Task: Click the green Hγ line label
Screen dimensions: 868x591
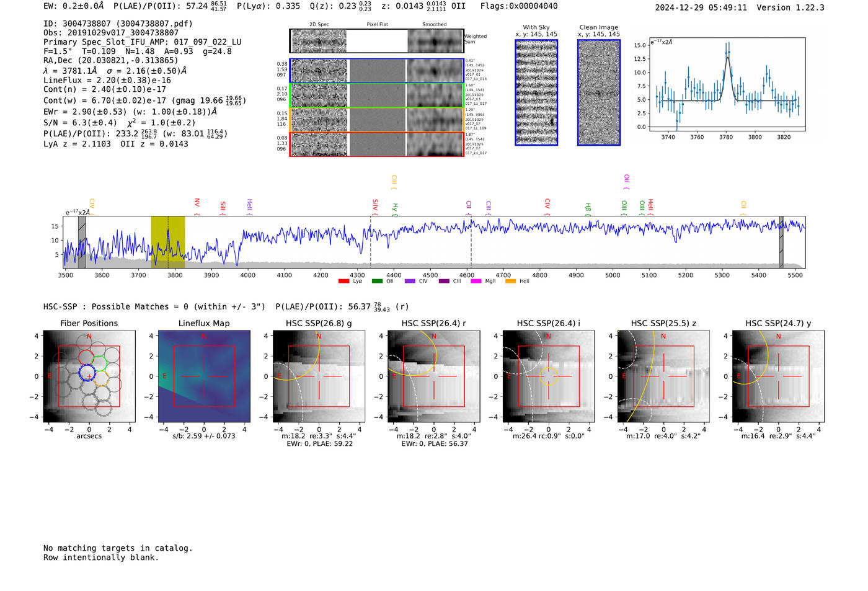Action: click(394, 209)
